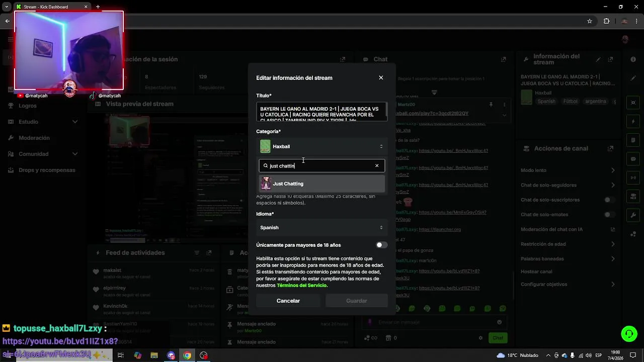Toggle activity feed lightning icon in rail
644x362 pixels.
633,122
